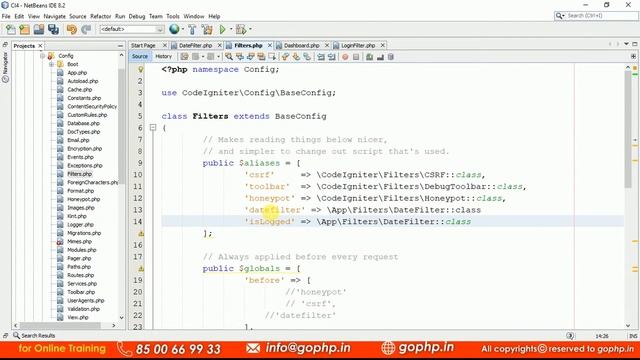The height and width of the screenshot is (360, 640).
Task: Open the Navigator side panel
Action: point(5,67)
